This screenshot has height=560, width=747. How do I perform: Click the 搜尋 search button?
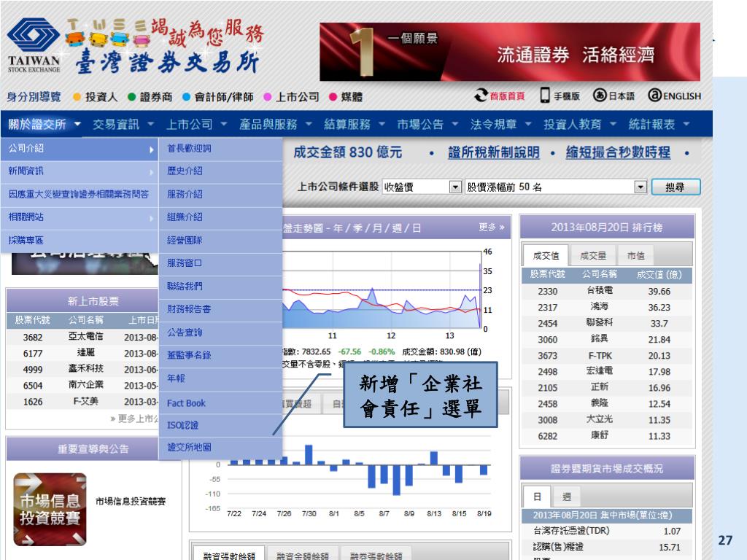tap(676, 187)
